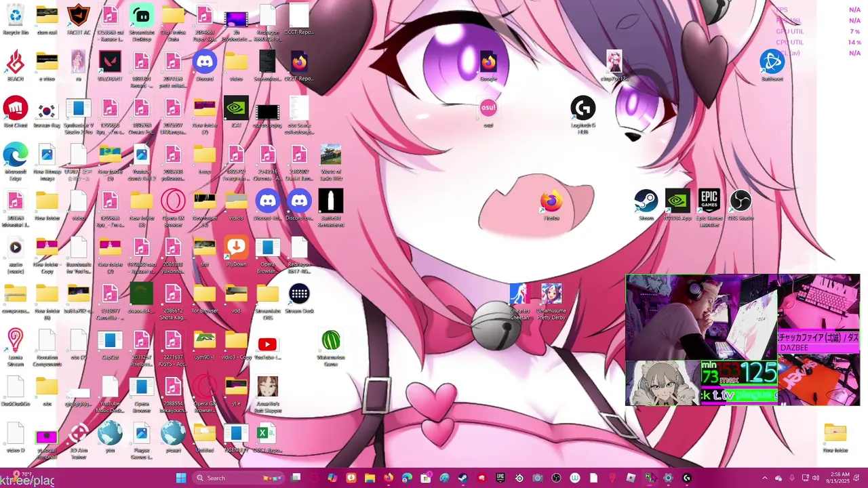Viewport: 868px width, 488px height.
Task: Open Logitech G HUB desktop icon
Action: [583, 115]
